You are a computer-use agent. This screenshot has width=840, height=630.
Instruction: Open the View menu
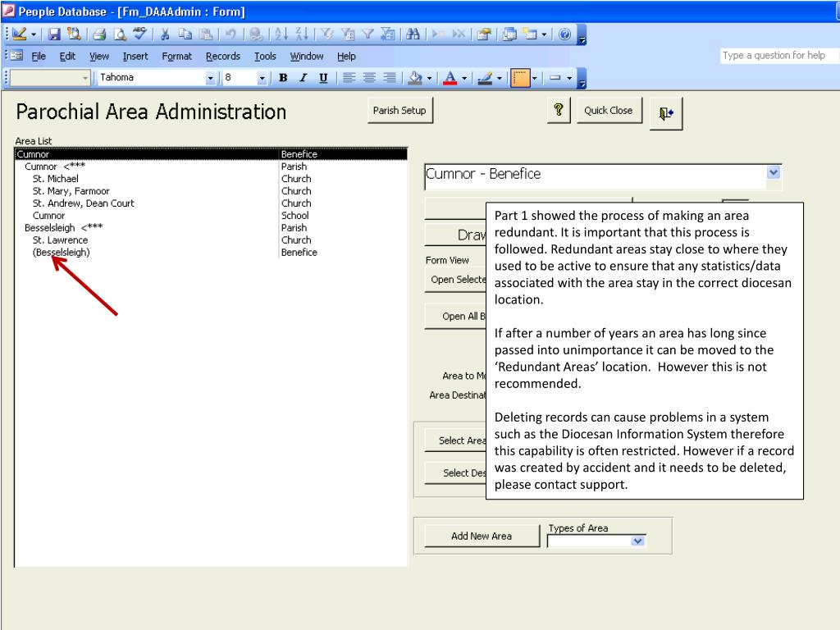[99, 57]
